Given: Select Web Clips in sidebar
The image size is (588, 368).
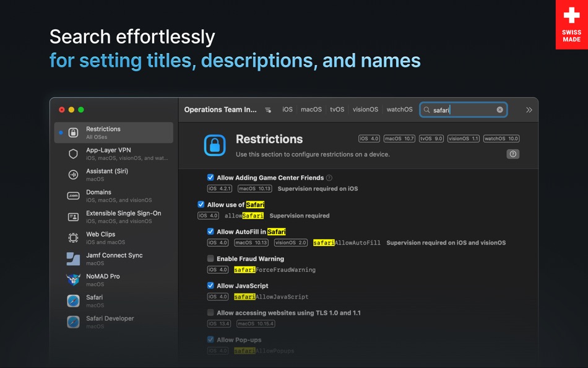Looking at the screenshot, I should tap(114, 238).
